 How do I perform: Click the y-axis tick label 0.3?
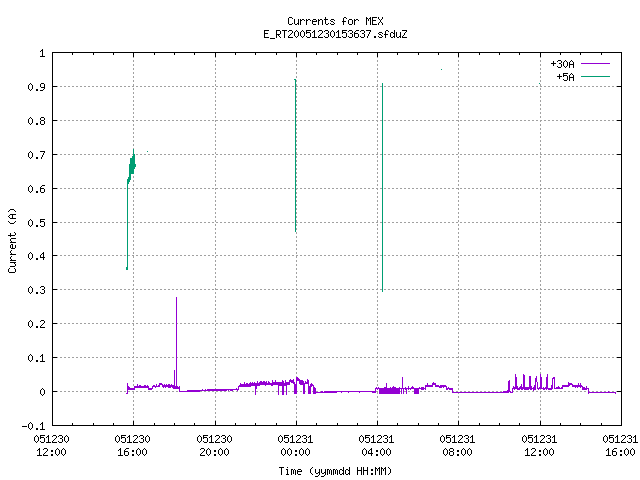pyautogui.click(x=36, y=290)
